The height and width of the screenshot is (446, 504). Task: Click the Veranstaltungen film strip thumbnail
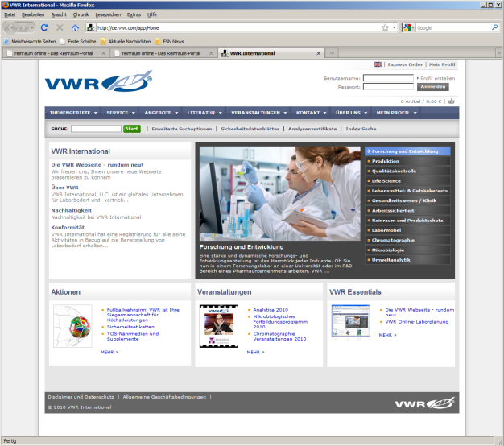coord(219,326)
